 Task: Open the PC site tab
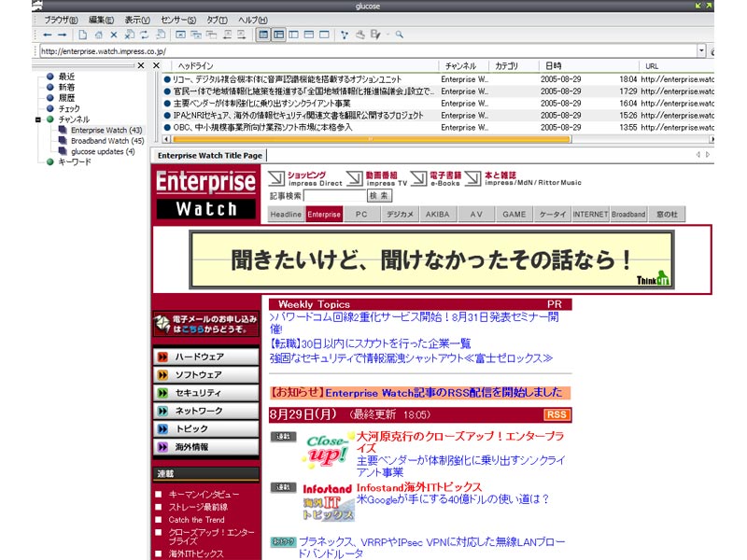point(361,215)
